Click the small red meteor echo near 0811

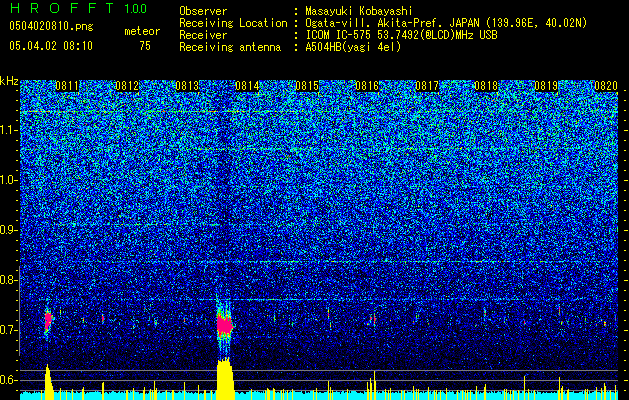(49, 320)
